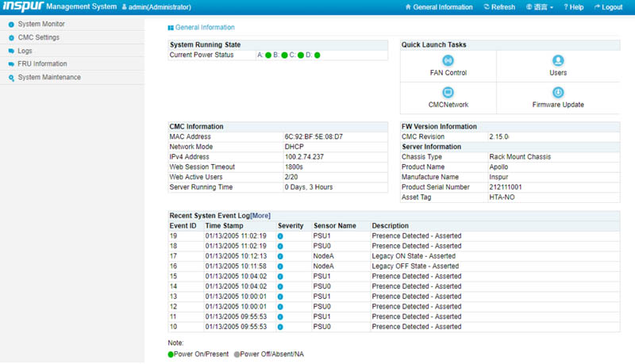Open the FAN Control quick launch icon

coord(448,61)
